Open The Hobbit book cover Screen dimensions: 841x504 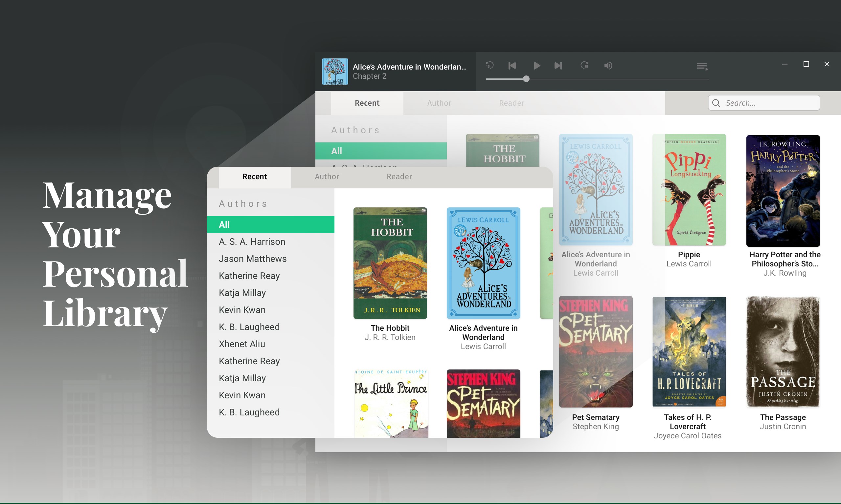pyautogui.click(x=390, y=263)
